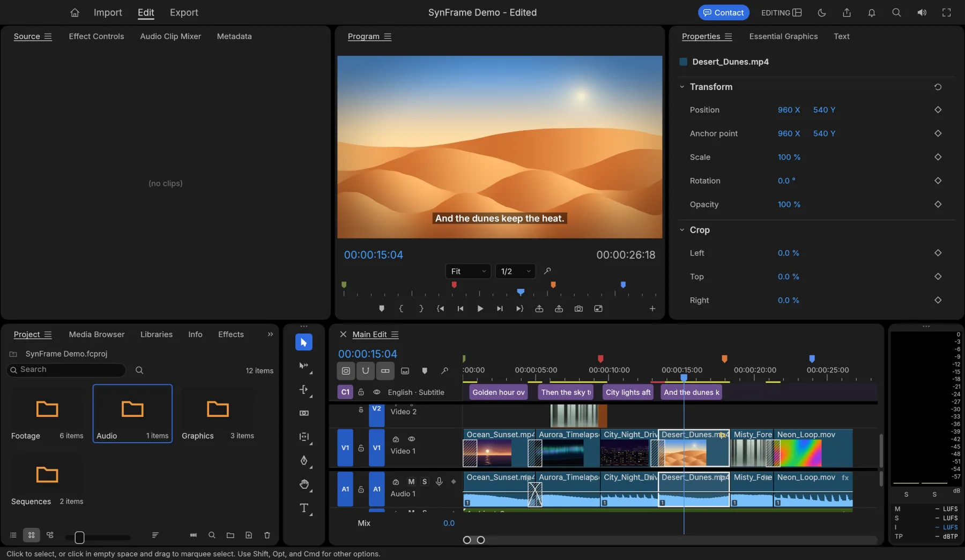Select the Type tool
The width and height of the screenshot is (965, 560).
pos(304,508)
